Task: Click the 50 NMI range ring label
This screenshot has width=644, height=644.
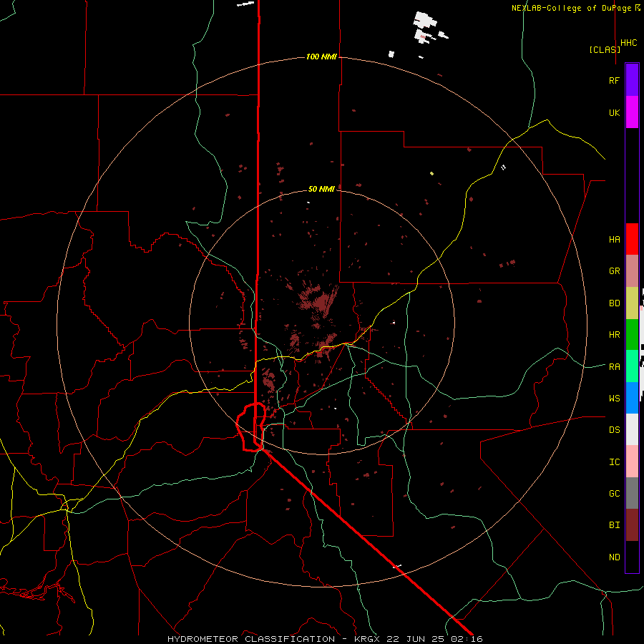Action: click(321, 189)
